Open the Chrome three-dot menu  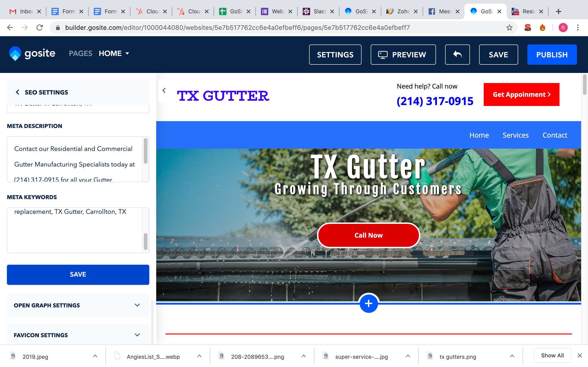(578, 28)
